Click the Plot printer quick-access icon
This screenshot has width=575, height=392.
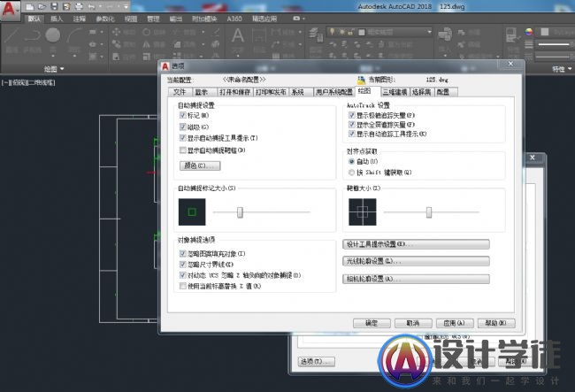click(x=79, y=6)
